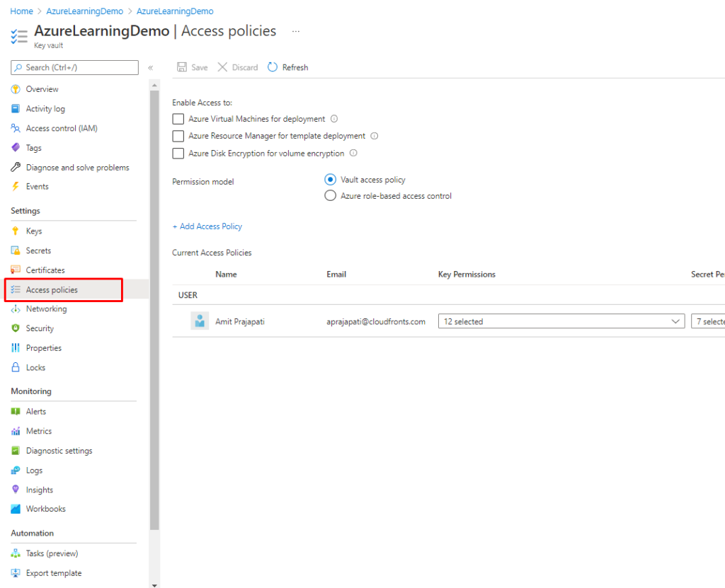Click Amit Prajapati's user avatar
This screenshot has height=588, width=725.
point(200,321)
